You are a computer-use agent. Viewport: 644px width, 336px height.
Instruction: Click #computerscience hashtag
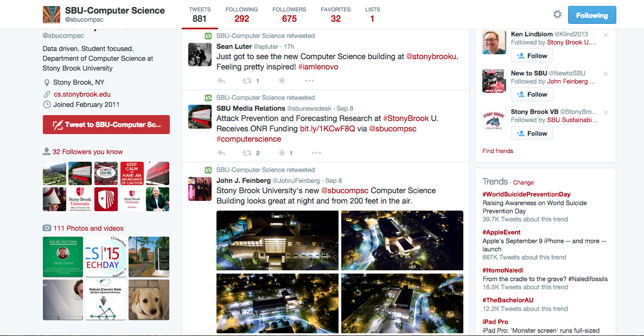click(249, 139)
